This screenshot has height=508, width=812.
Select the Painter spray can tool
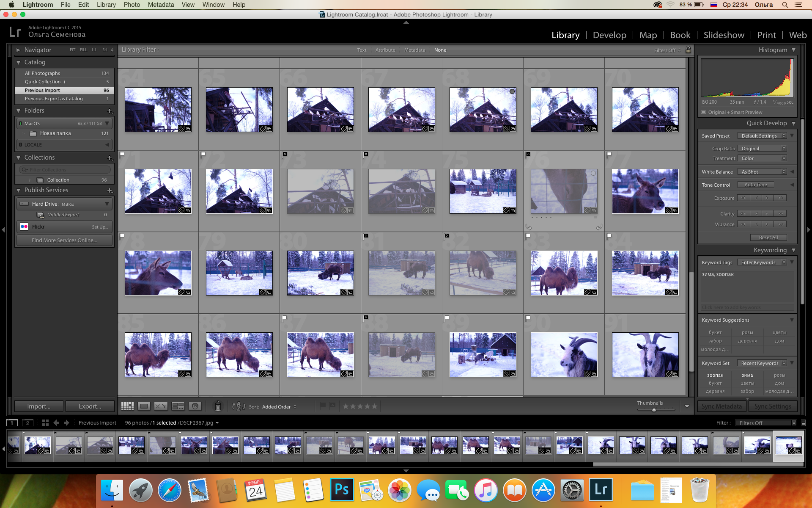pyautogui.click(x=218, y=406)
